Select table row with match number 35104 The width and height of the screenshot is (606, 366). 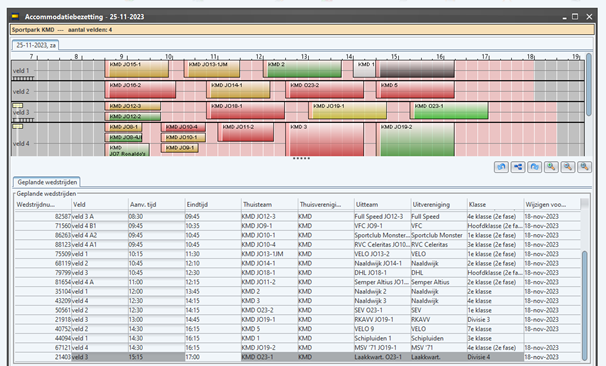(298, 291)
